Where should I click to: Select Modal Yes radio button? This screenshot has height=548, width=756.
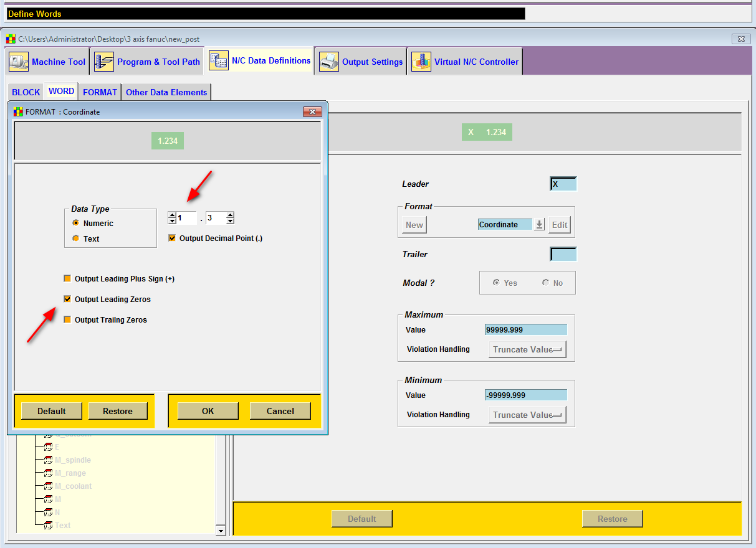point(496,283)
